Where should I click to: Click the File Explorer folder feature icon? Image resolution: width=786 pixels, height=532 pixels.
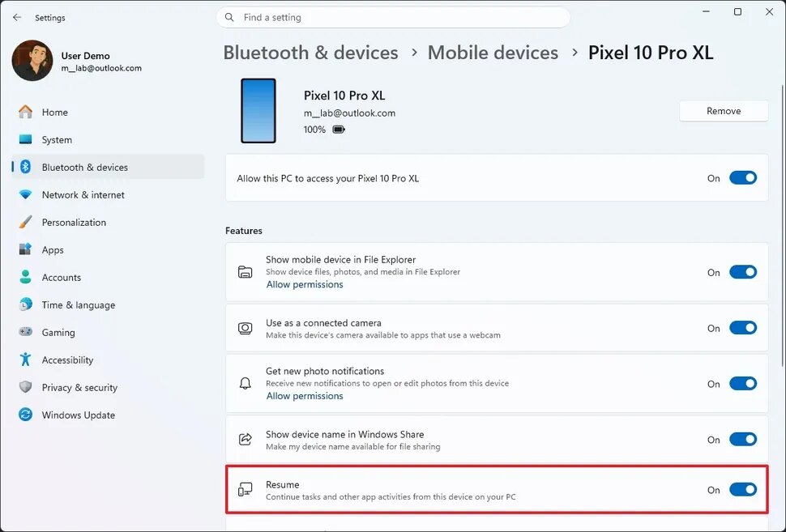tap(246, 272)
